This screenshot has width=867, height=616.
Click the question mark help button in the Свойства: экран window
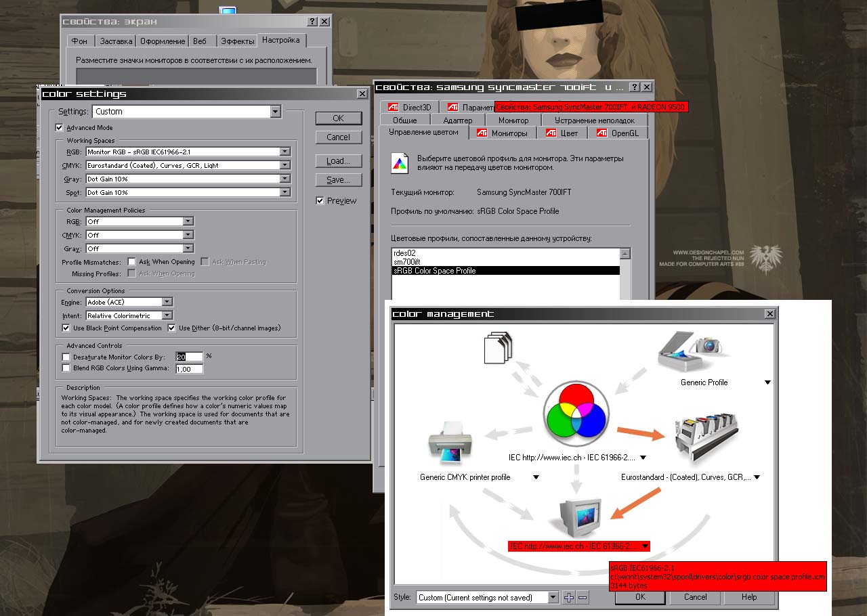pos(312,22)
